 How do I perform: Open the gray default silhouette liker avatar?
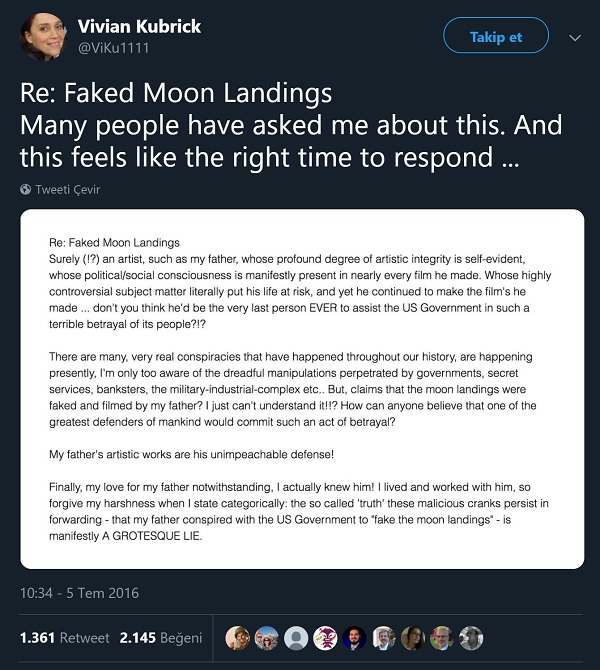coord(296,637)
